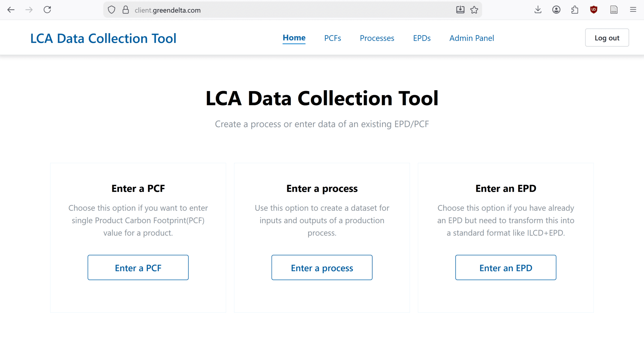
Task: Bookmark this page with the star
Action: [x=474, y=10]
